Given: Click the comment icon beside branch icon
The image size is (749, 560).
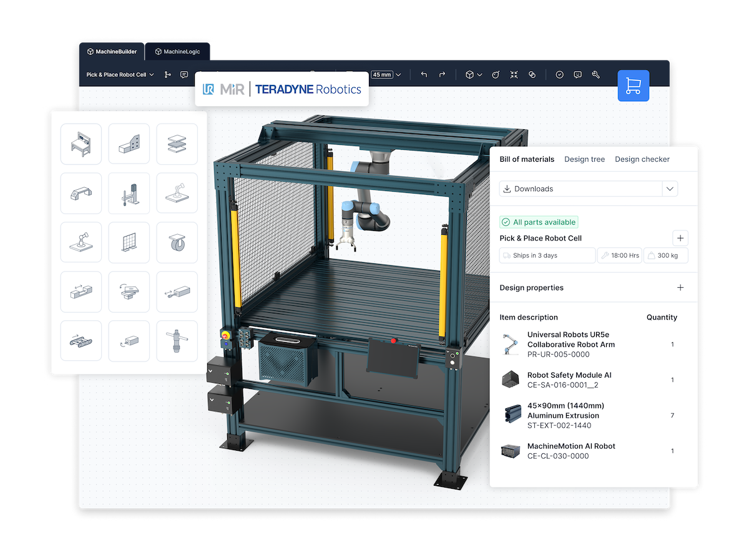Looking at the screenshot, I should [184, 75].
